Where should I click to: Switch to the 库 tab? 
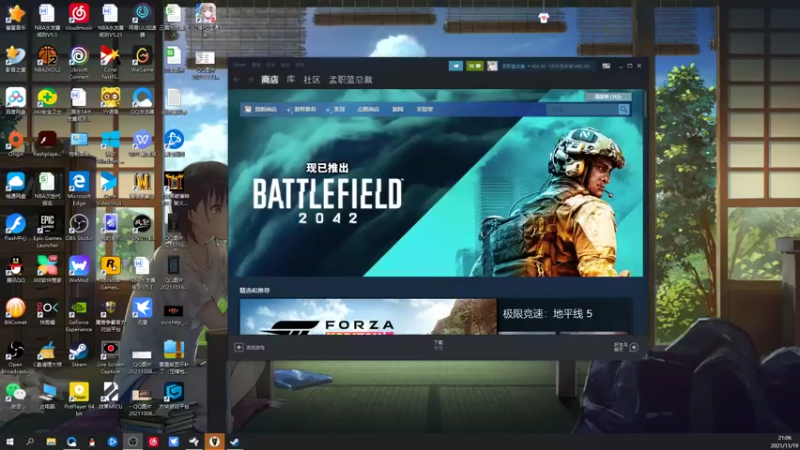pyautogui.click(x=290, y=80)
